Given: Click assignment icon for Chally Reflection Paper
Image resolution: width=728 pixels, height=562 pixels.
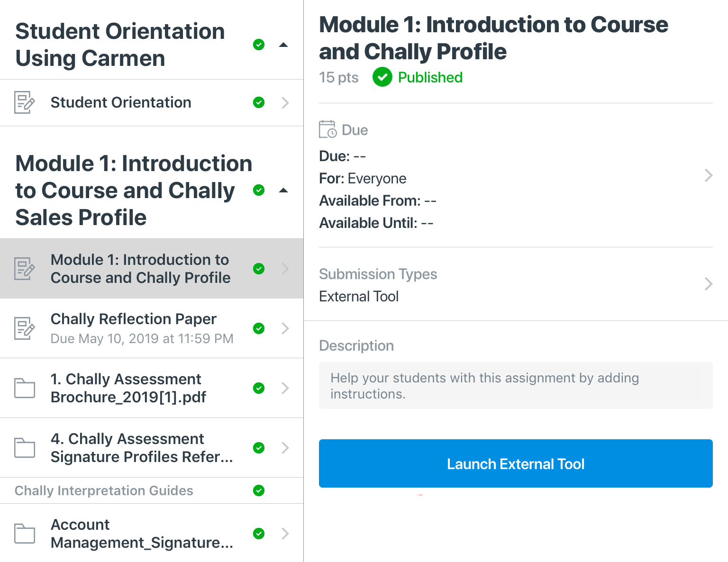Looking at the screenshot, I should 25,328.
